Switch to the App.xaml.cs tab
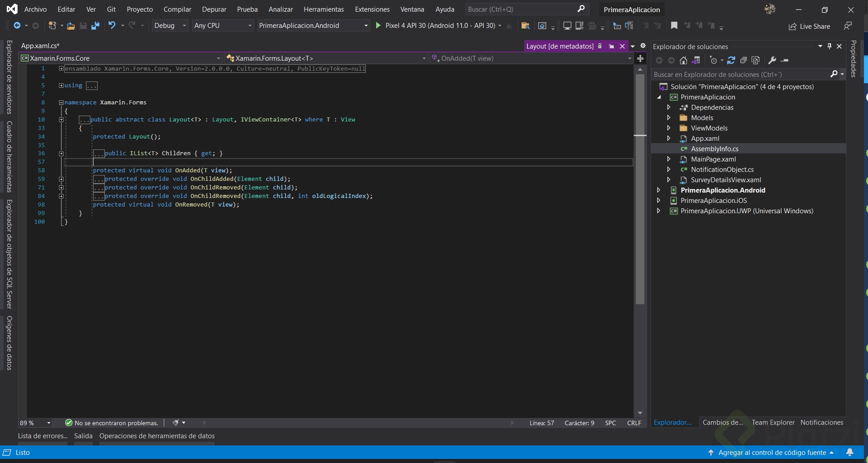 tap(40, 45)
